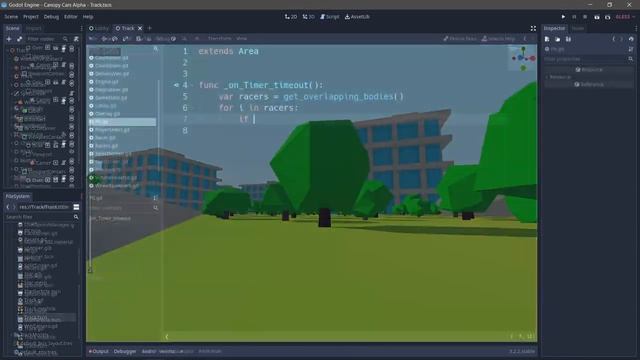Image resolution: width=640 pixels, height=360 pixels.
Task: Pause the running scene
Action: tap(574, 17)
